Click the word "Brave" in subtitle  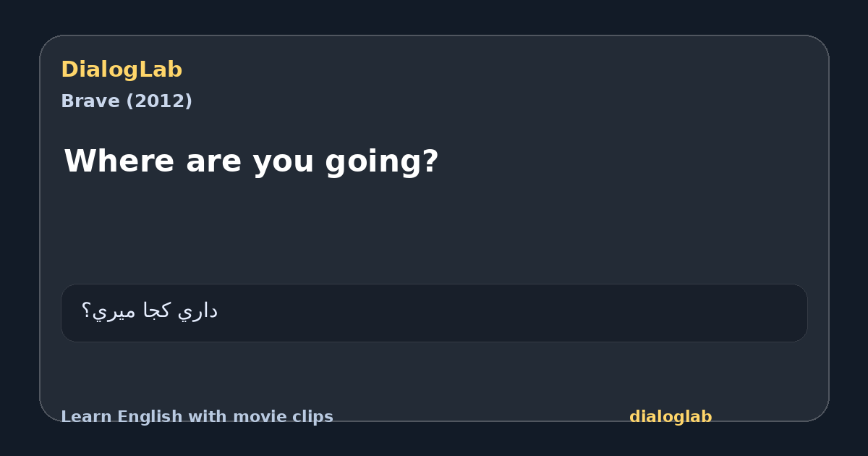tap(90, 101)
